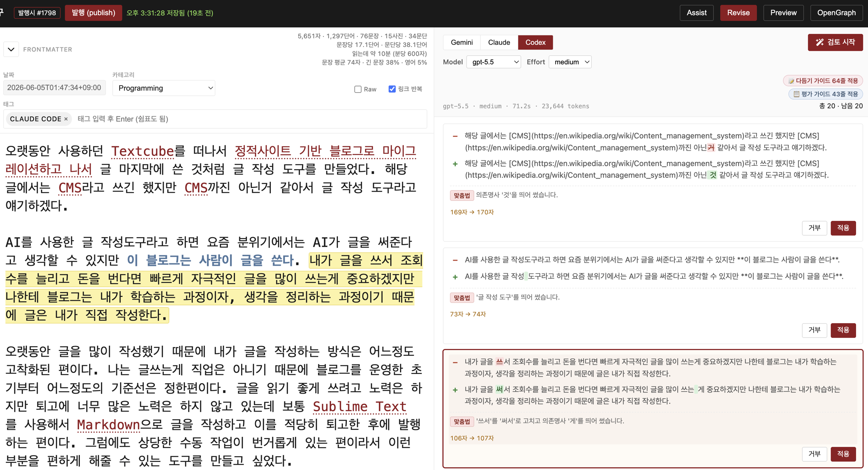Open the OpenGraph panel
Screen dimensions: 868x470
[836, 13]
